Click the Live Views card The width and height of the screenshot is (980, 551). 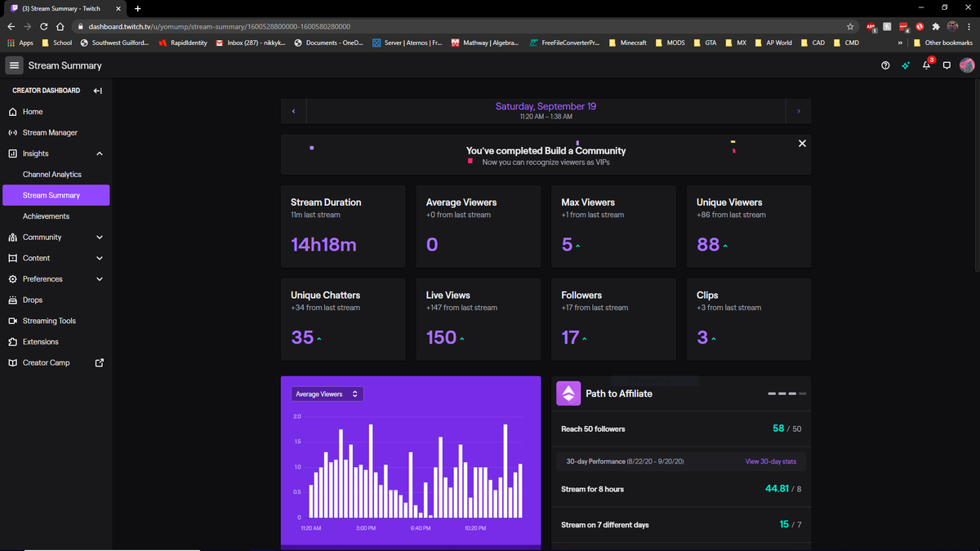point(479,319)
